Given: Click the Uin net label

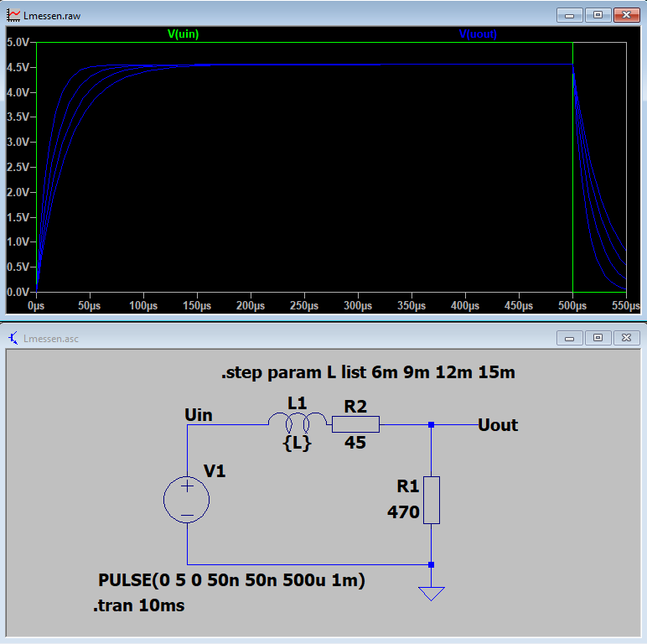Looking at the screenshot, I should point(199,415).
